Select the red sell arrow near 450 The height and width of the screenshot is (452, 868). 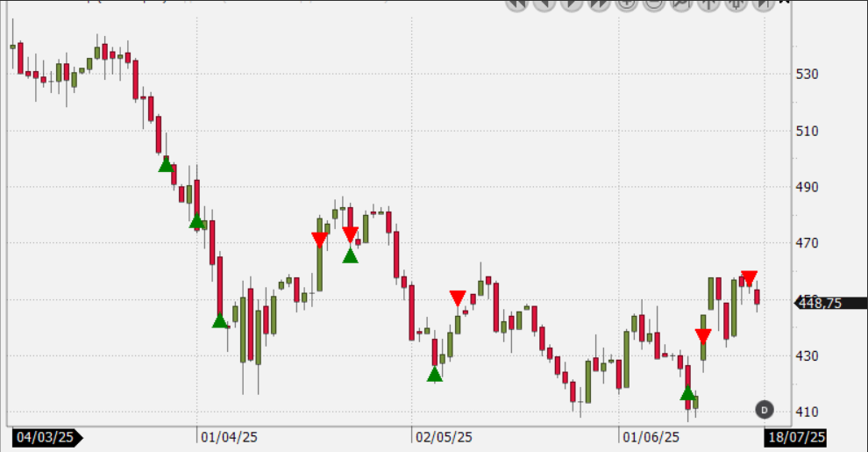pyautogui.click(x=458, y=298)
